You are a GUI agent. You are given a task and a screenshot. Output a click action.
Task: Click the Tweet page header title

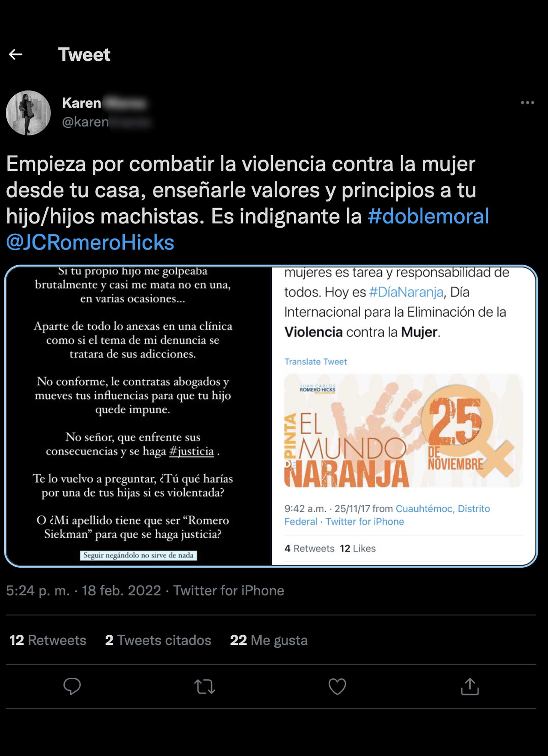pos(84,54)
